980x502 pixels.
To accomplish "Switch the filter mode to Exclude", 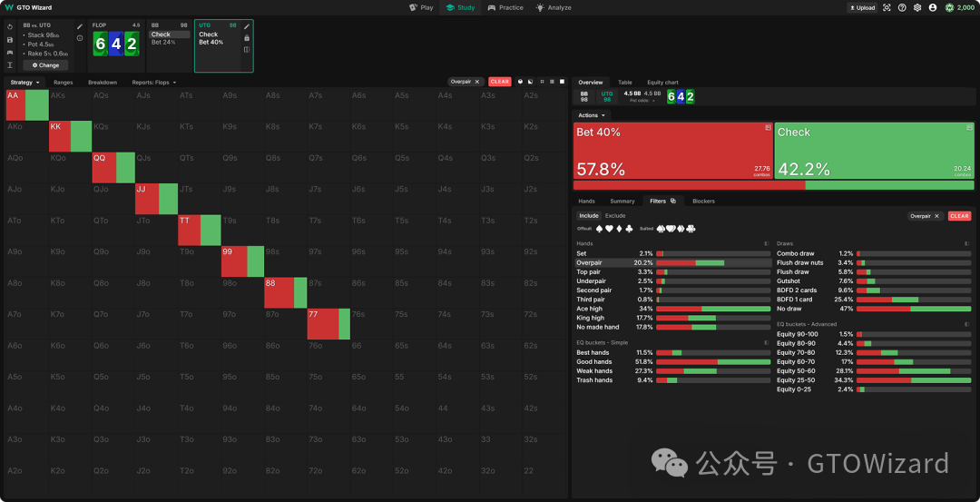I will (x=615, y=216).
